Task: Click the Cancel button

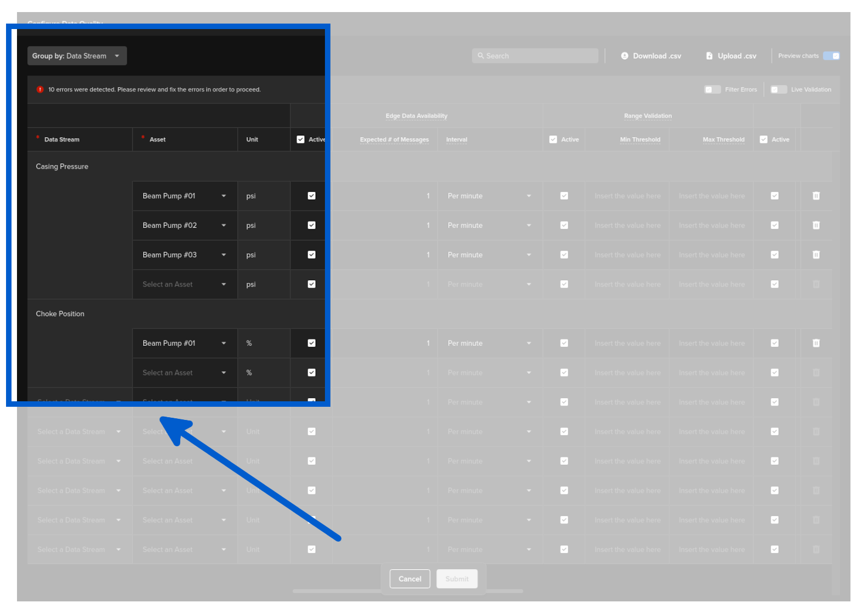Action: [x=409, y=579]
